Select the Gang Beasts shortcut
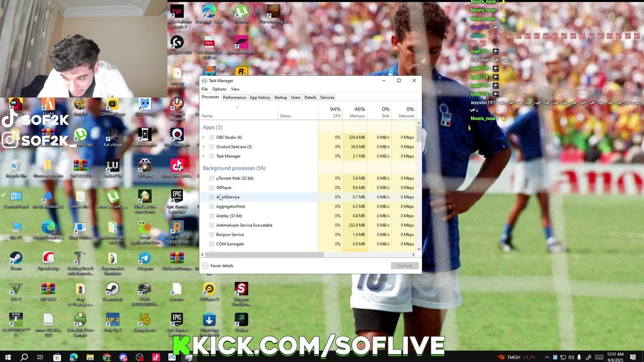 click(145, 323)
